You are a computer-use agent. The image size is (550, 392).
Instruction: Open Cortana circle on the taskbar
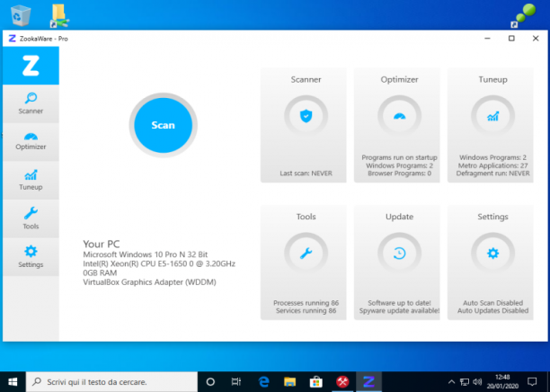pyautogui.click(x=210, y=382)
